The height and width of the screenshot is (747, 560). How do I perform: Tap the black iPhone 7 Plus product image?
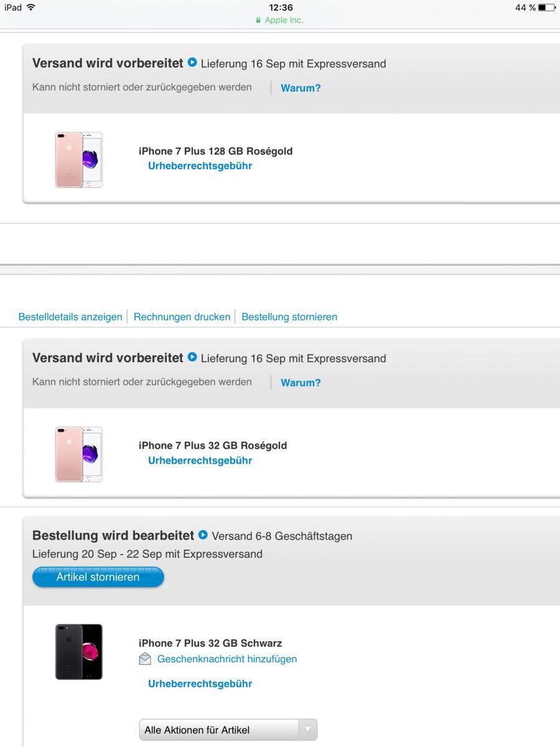pos(79,652)
